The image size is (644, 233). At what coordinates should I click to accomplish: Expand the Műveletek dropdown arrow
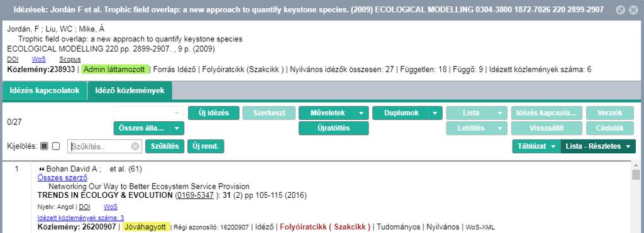tap(362, 113)
